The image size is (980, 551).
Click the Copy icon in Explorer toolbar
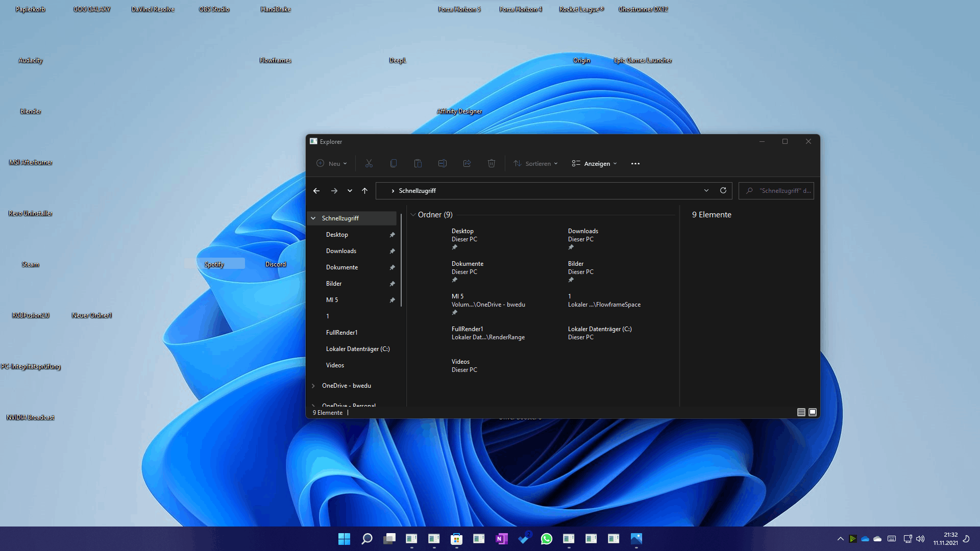point(393,163)
